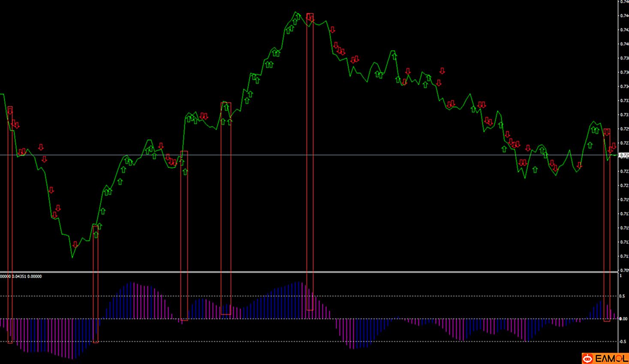
Task: Click the highlighted current price label on the axis
Action: [x=624, y=155]
